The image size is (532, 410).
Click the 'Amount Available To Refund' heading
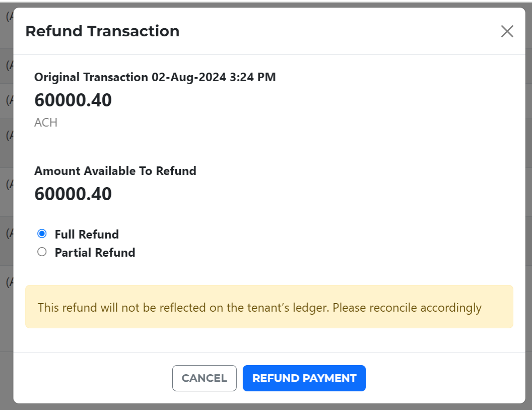115,171
